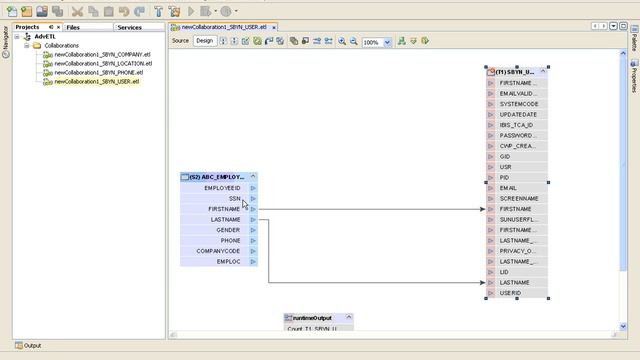The image size is (640, 360).
Task: Collapse the SBYN_U target table
Action: pyautogui.click(x=543, y=71)
